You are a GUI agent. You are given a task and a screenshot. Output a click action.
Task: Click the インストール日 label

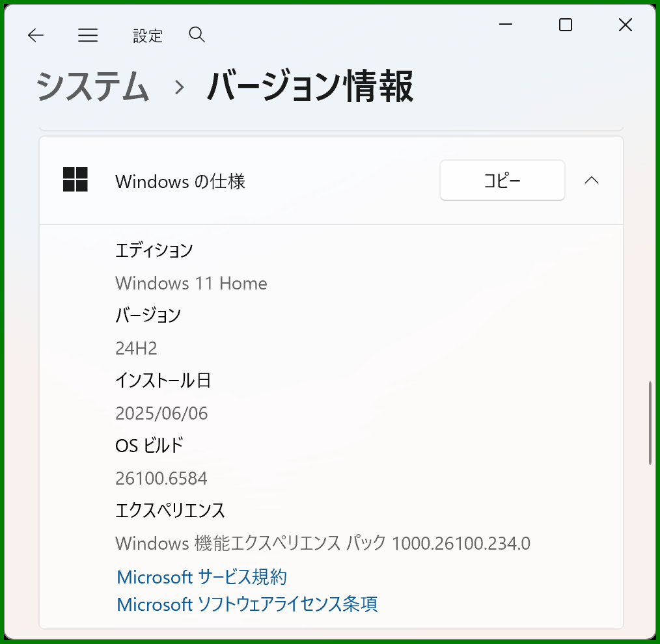point(163,381)
